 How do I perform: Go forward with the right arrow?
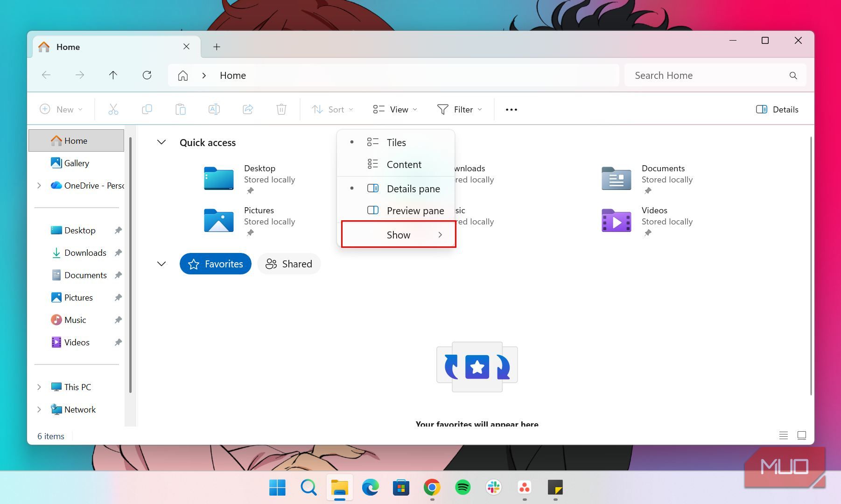pos(80,75)
